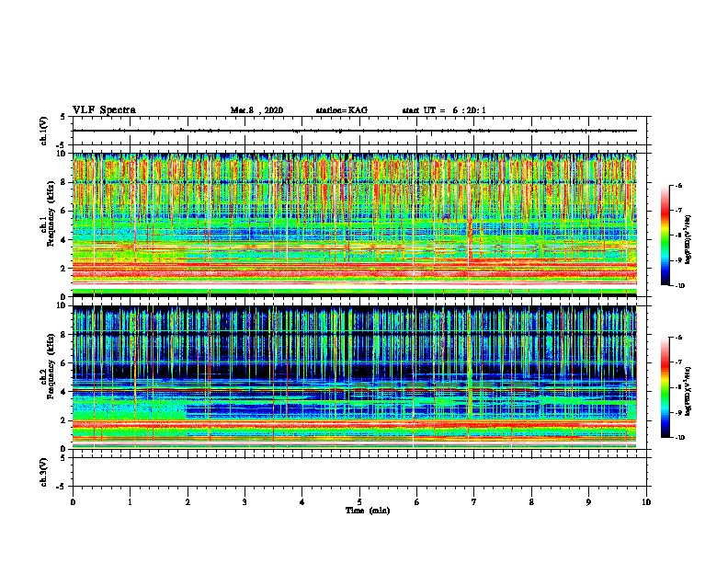
Task: Click the "ch.3(V)" axis label
Action: (44, 472)
